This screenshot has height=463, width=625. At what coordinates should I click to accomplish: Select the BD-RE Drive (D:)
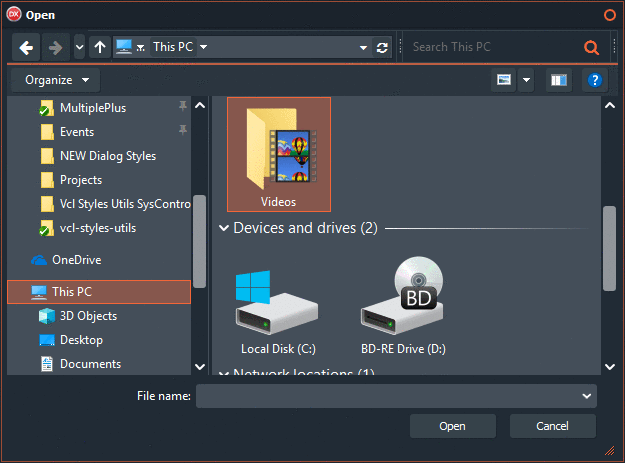tap(405, 305)
